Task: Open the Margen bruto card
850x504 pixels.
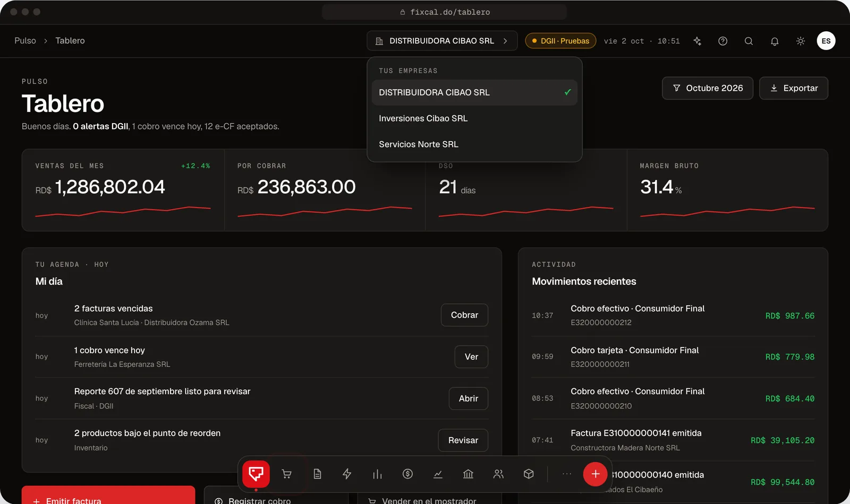Action: point(727,190)
